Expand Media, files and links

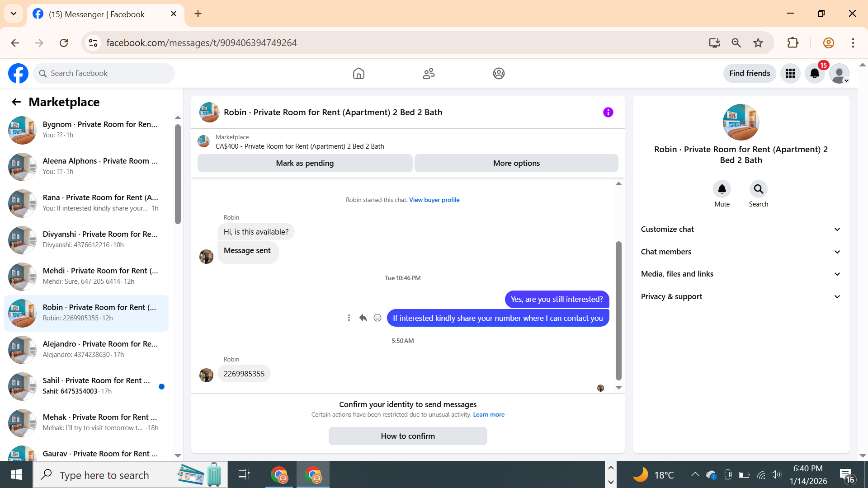[x=741, y=274]
